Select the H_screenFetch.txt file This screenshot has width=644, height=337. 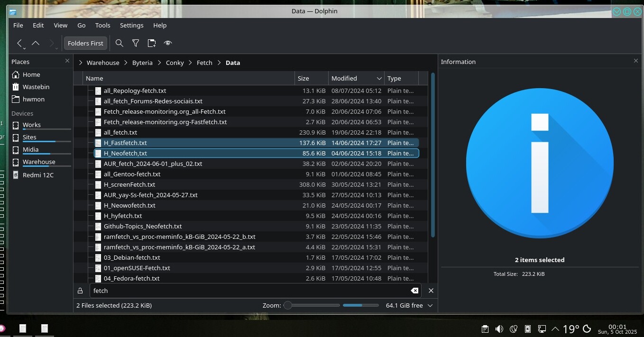[129, 184]
